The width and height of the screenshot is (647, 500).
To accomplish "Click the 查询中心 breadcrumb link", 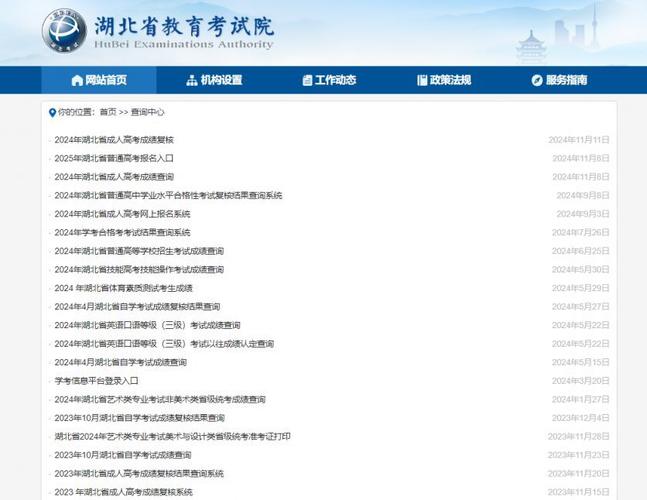I will click(147, 112).
